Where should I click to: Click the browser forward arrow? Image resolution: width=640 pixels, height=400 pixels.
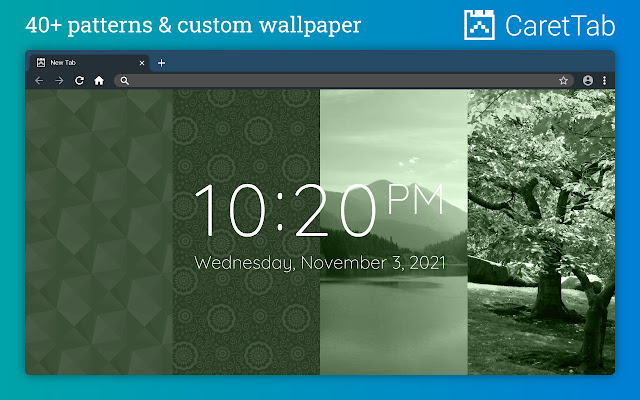pos(59,81)
